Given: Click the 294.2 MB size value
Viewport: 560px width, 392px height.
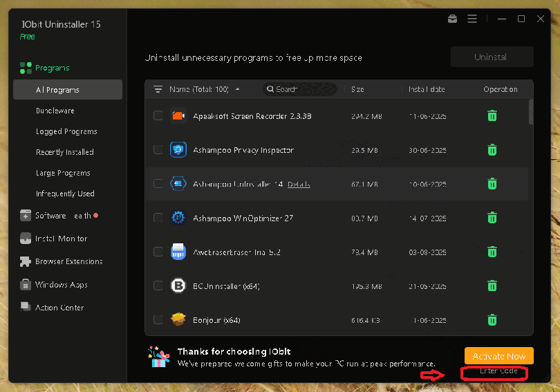Looking at the screenshot, I should tap(366, 116).
